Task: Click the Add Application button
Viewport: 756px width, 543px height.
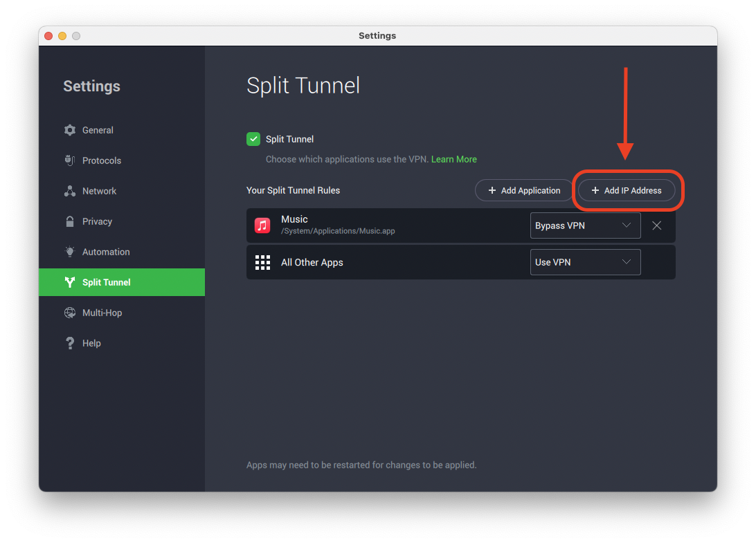Action: 524,190
